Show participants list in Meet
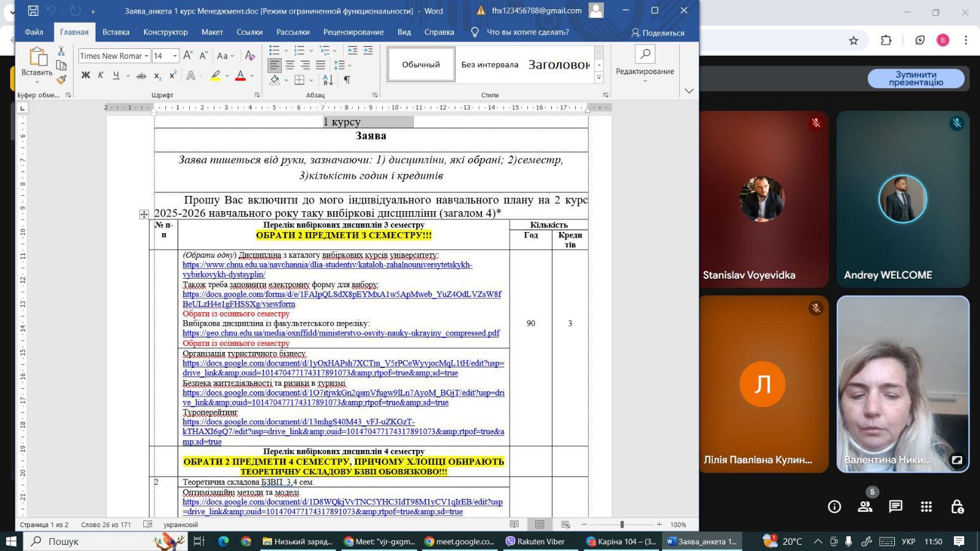Screen dimensions: 980x551 tap(865, 507)
